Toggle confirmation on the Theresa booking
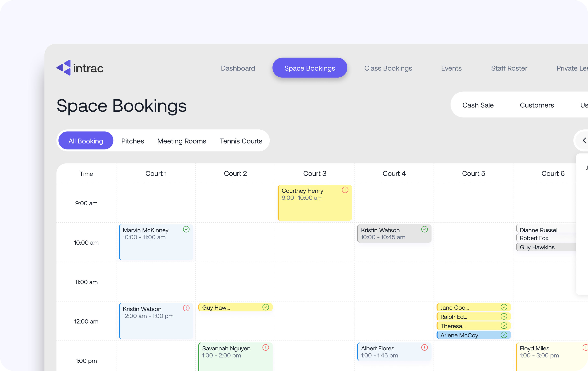The image size is (588, 371). (x=504, y=326)
